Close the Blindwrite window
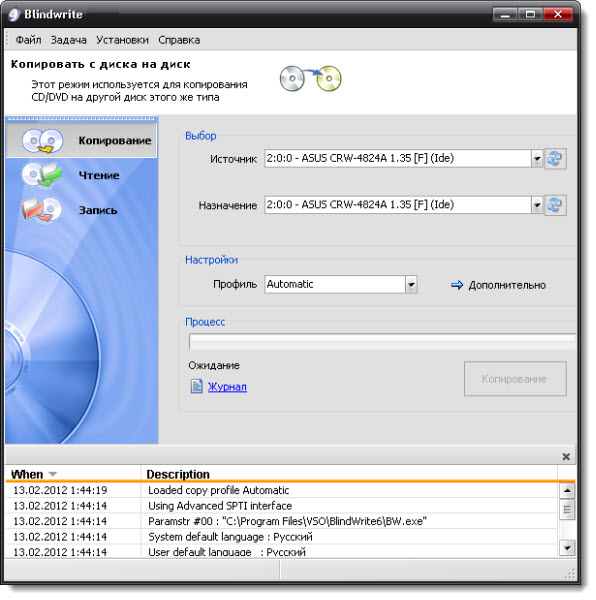This screenshot has height=600, width=596. 558,15
